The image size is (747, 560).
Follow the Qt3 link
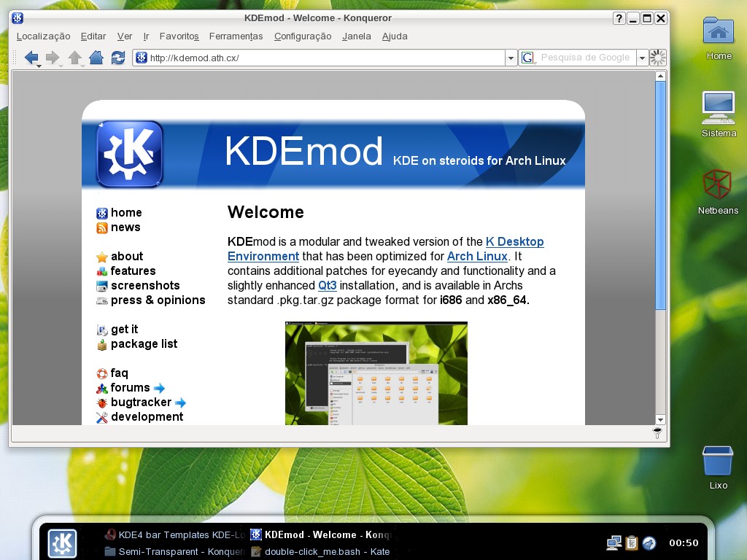coord(328,285)
